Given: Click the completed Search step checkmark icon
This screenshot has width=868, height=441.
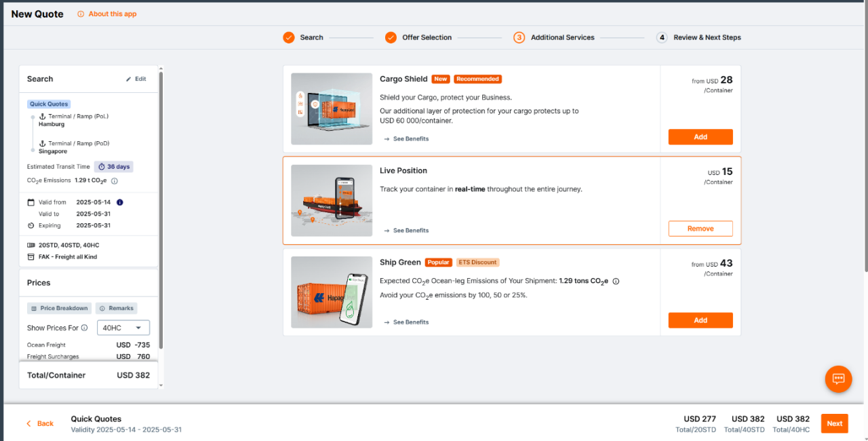Looking at the screenshot, I should pyautogui.click(x=289, y=37).
